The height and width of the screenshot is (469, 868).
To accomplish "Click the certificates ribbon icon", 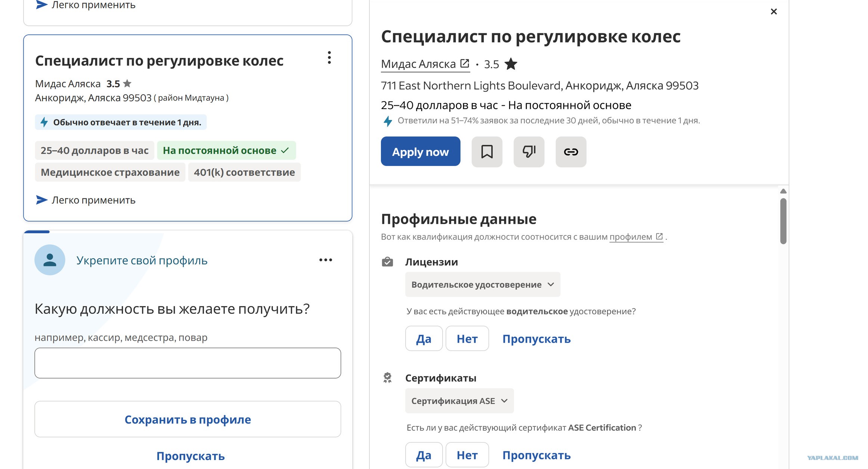I will [387, 378].
